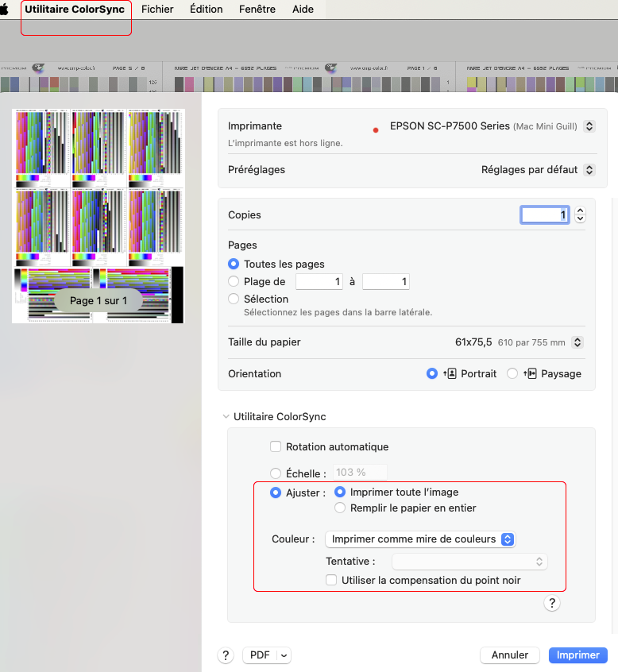
Task: Enable Utiliser la compensation du point noir
Action: click(x=331, y=581)
